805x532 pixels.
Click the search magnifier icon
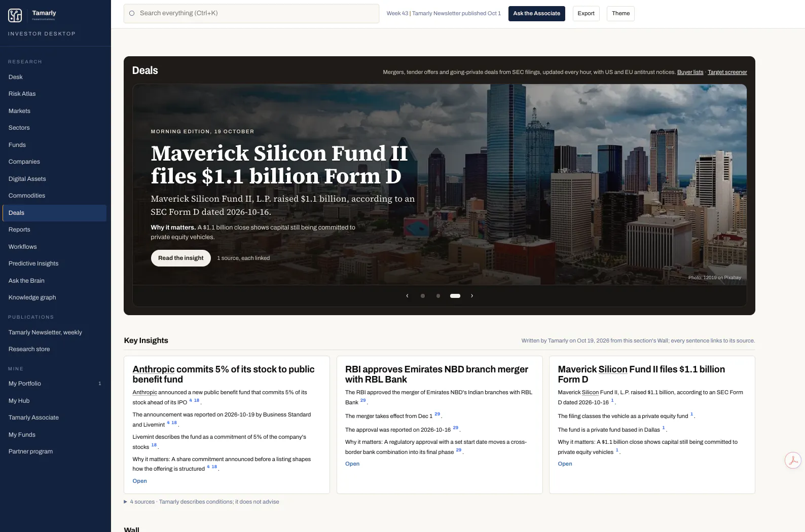click(x=132, y=13)
